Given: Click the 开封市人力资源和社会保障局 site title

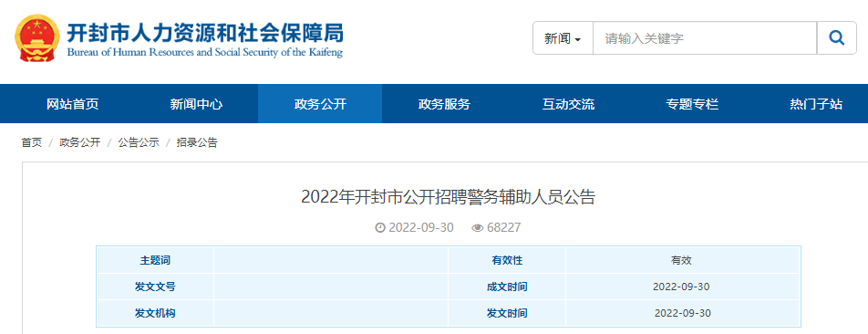Looking at the screenshot, I should [205, 33].
